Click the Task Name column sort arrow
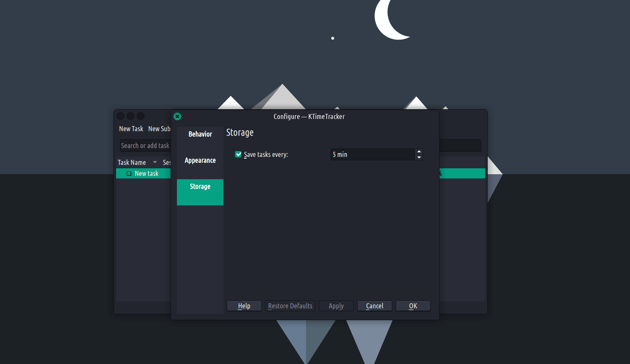 click(155, 162)
